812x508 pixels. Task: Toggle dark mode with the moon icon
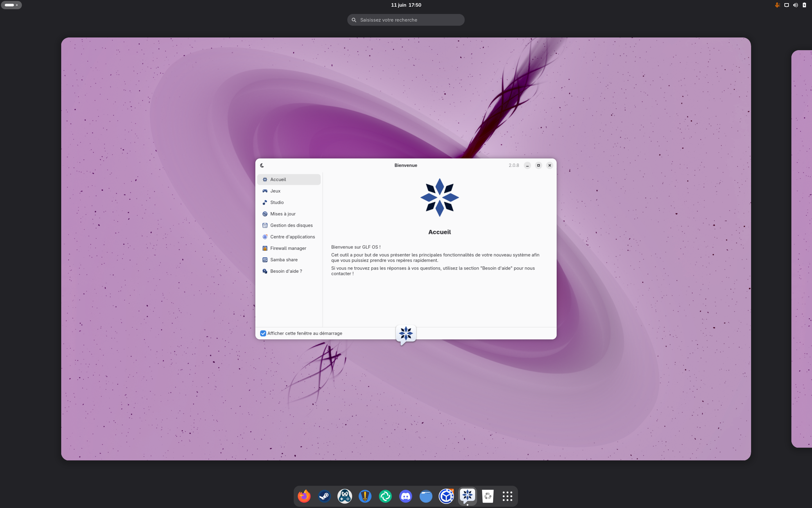[262, 165]
